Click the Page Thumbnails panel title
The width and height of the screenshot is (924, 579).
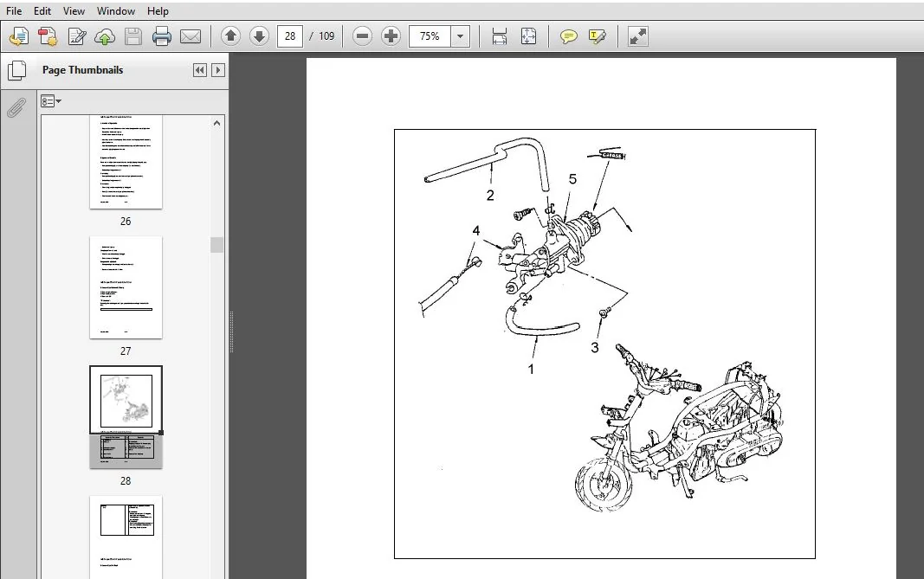tap(82, 70)
